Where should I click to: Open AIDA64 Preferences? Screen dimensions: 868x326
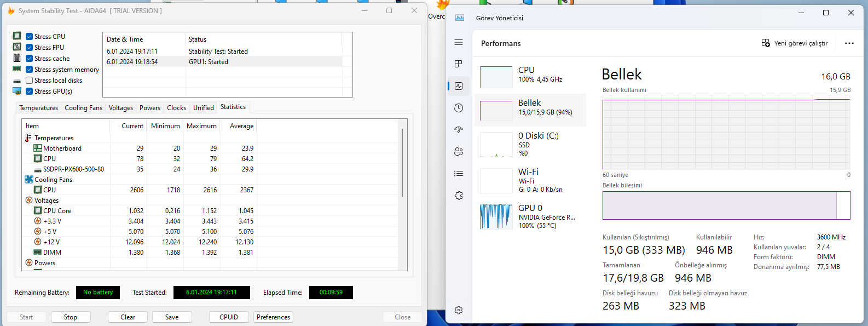[x=273, y=317]
